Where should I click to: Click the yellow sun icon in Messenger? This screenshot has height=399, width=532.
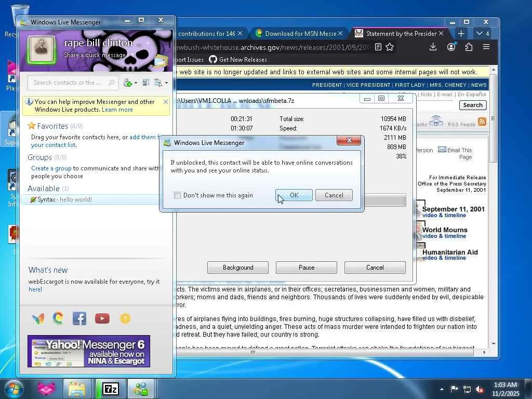coord(125,318)
